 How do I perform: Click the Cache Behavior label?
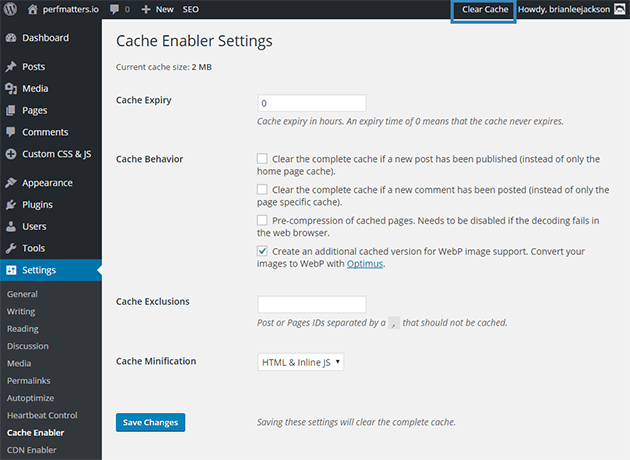[149, 159]
